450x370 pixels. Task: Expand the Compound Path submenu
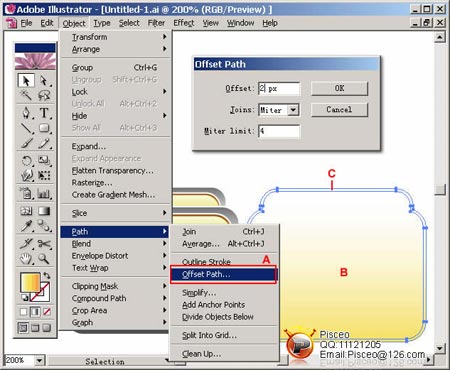[x=116, y=298]
